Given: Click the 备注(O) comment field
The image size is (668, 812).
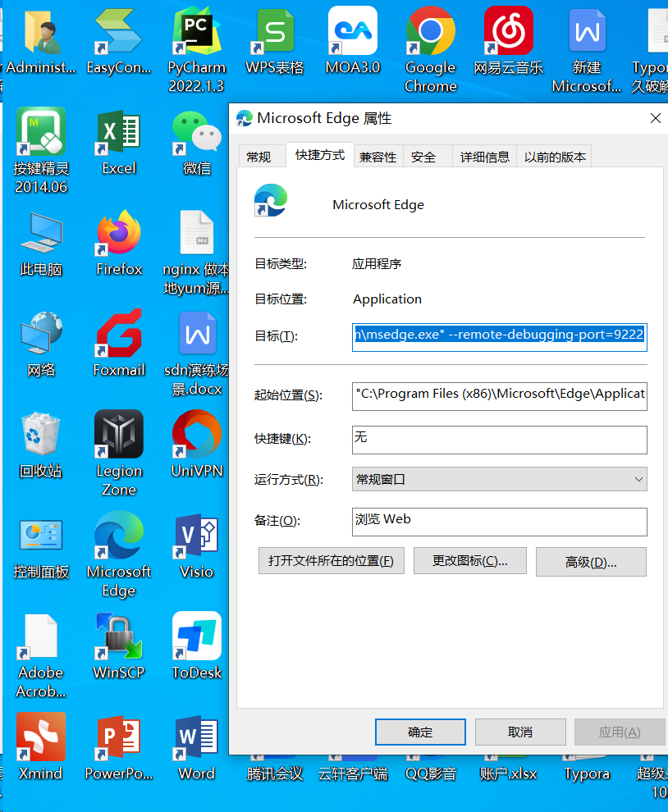Looking at the screenshot, I should click(500, 522).
